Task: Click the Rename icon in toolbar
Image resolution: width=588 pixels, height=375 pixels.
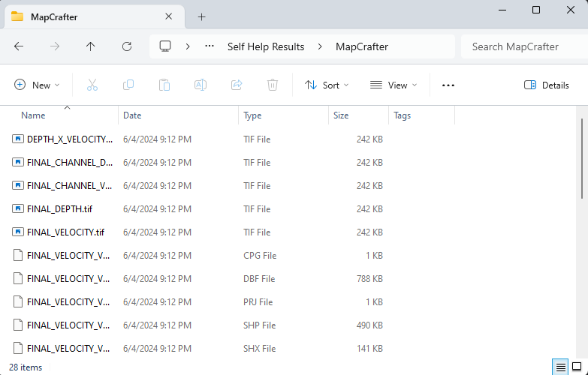Action: [201, 85]
